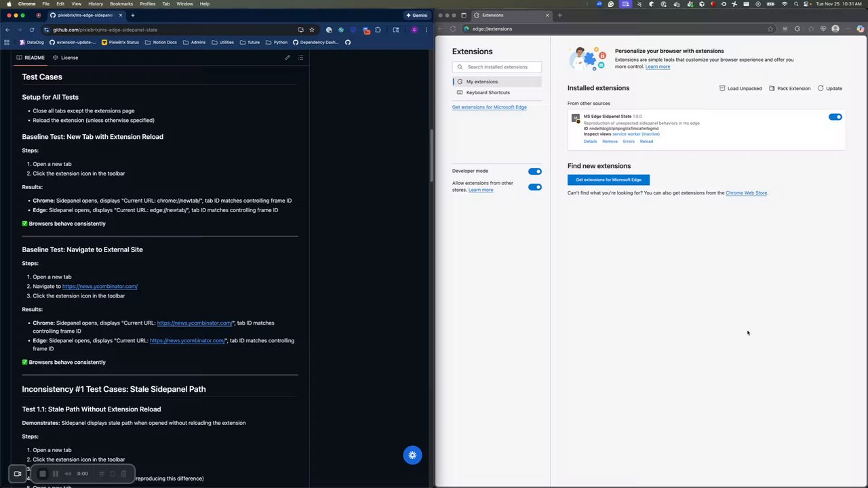Close the Extensions tab in Edge

pyautogui.click(x=547, y=15)
